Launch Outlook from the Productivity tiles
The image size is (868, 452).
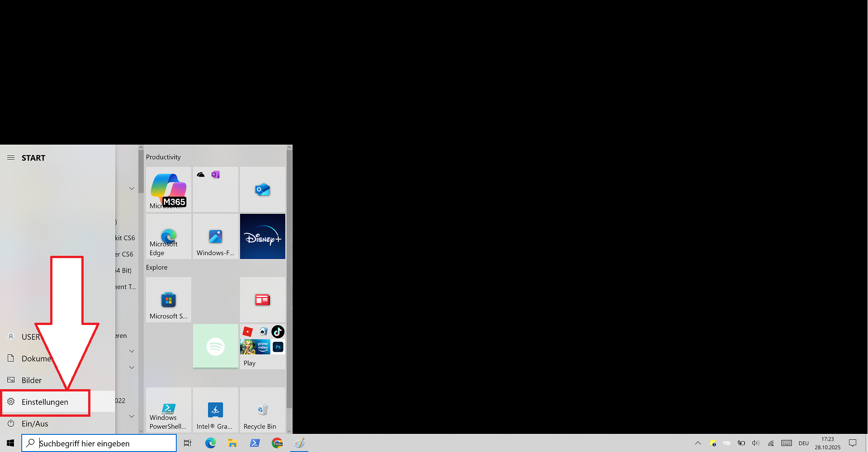coord(262,189)
